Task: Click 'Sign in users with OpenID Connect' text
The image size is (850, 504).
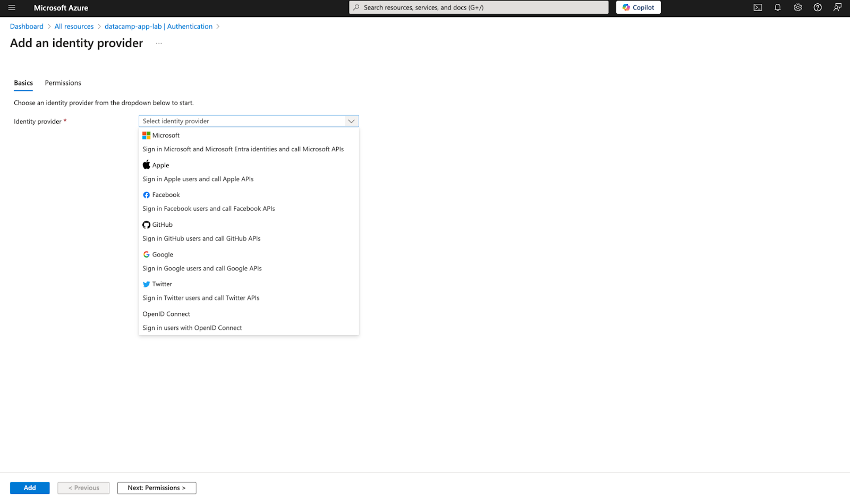Action: [x=192, y=328]
